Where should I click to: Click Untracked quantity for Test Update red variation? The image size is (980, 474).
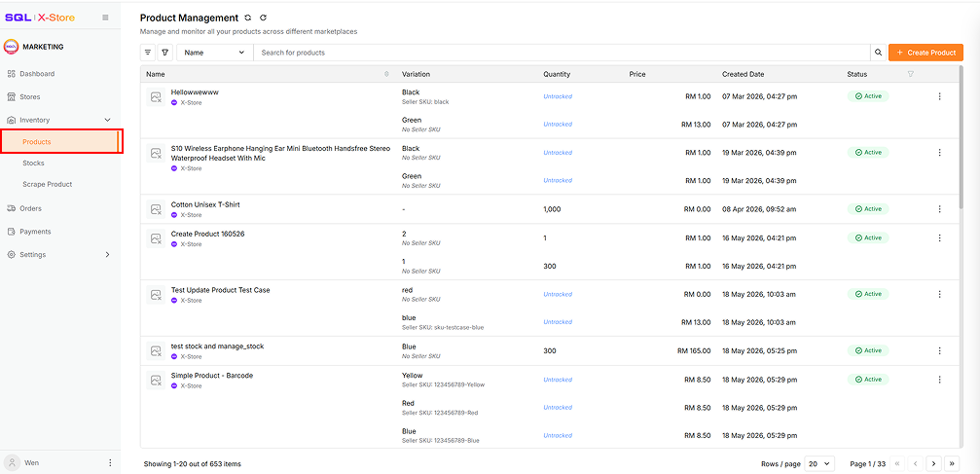point(558,294)
